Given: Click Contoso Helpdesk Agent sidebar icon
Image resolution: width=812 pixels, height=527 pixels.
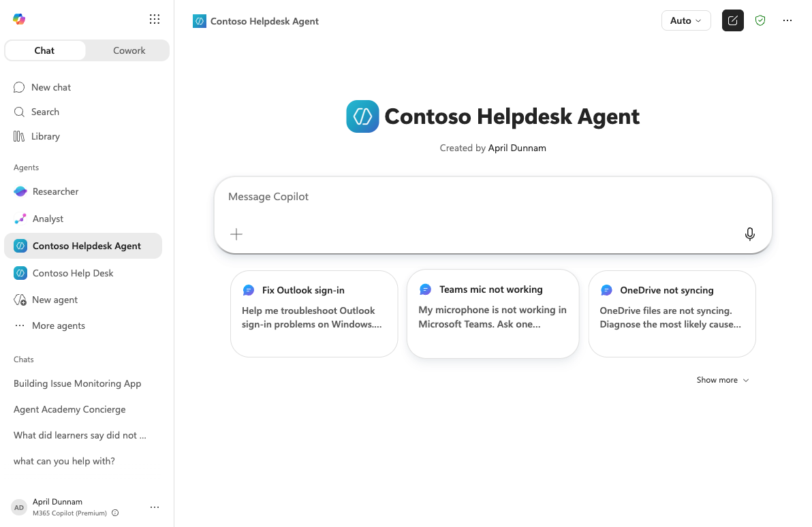Looking at the screenshot, I should [x=20, y=246].
